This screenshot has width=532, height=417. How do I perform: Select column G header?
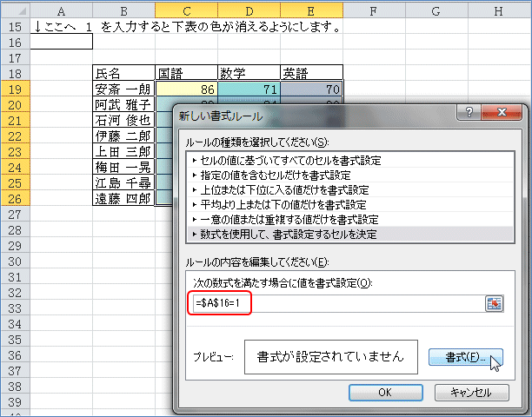[x=436, y=10]
